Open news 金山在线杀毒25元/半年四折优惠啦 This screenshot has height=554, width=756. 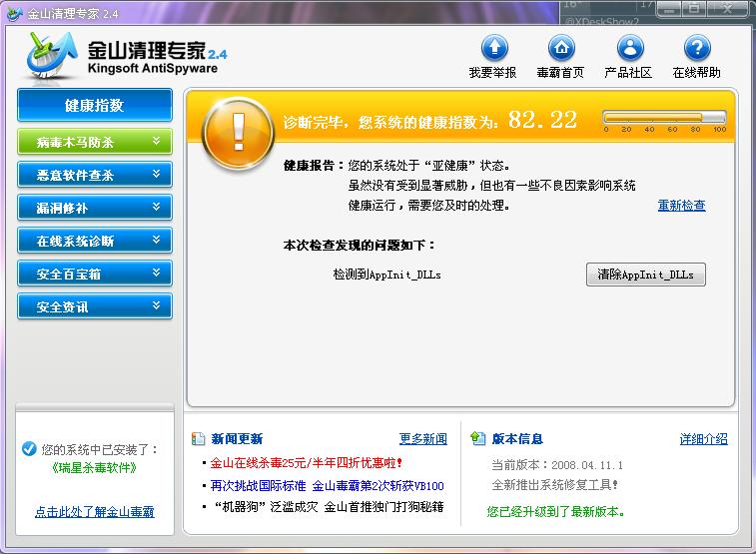point(306,463)
